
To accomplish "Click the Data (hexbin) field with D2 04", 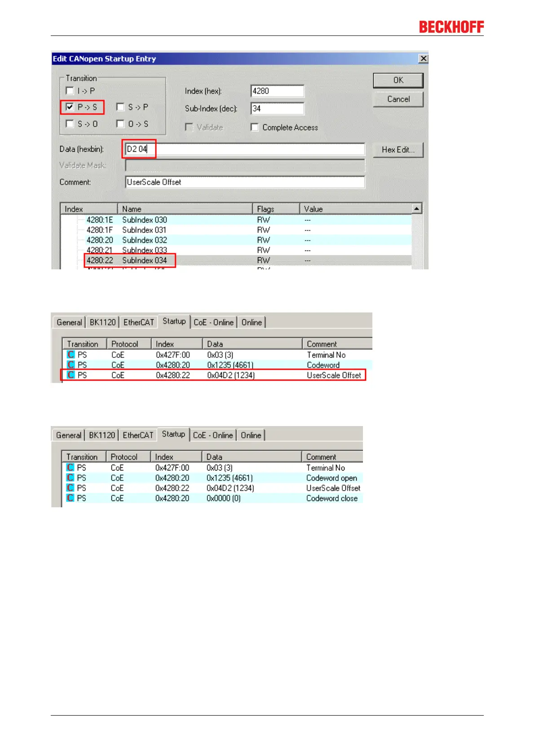I will pos(245,149).
